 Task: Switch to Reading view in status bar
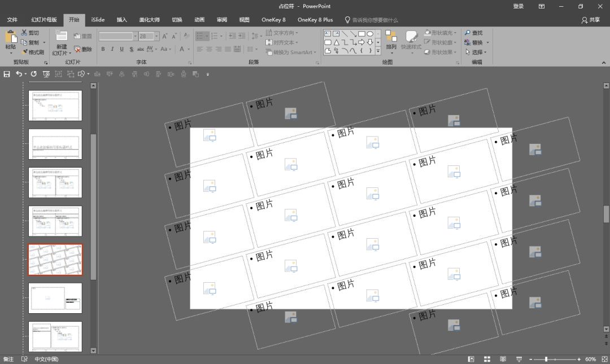coord(503,359)
